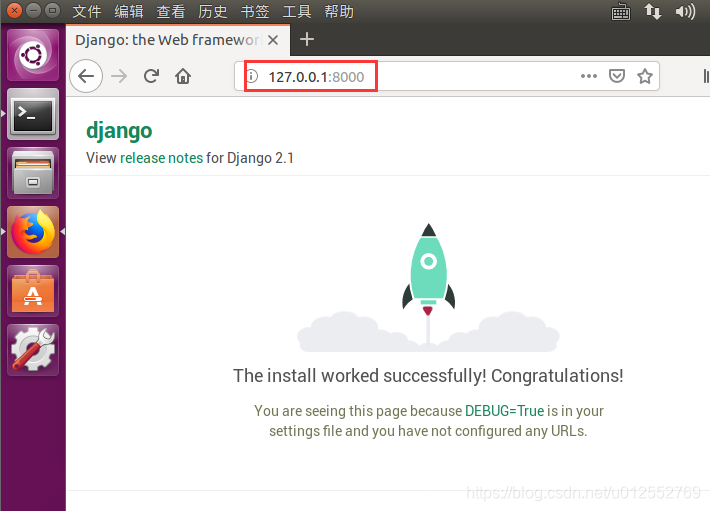Open System Settings from the dock
This screenshot has height=511, width=710.
pyautogui.click(x=33, y=350)
